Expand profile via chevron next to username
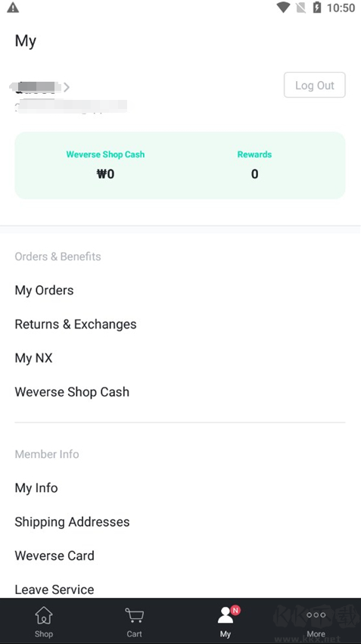This screenshot has height=644, width=361. pyautogui.click(x=67, y=87)
